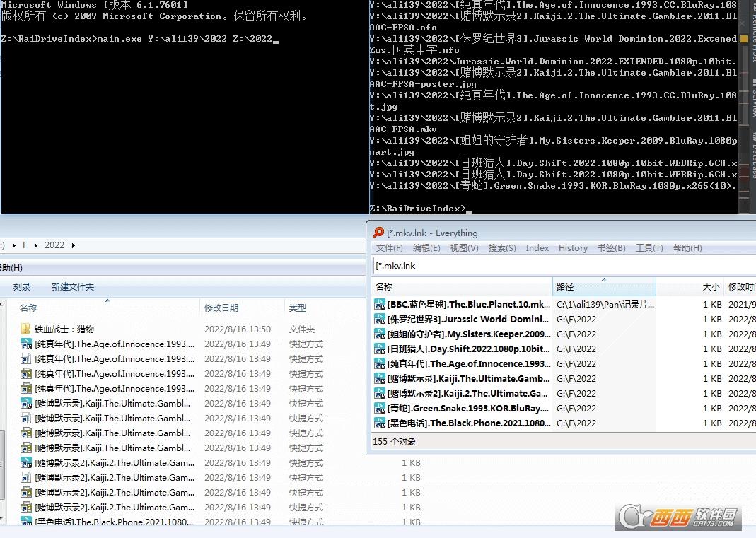This screenshot has width=756, height=538.
Task: Select icon of [赌博默示录].Kaiji result in Everything
Action: pos(380,379)
